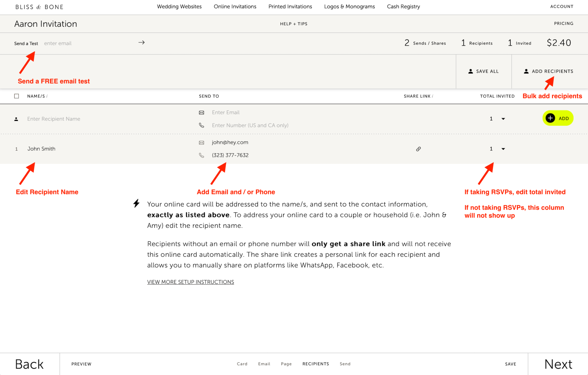Click the phone icon beside (323) 377-7632
The height and width of the screenshot is (375, 588).
[x=202, y=155]
